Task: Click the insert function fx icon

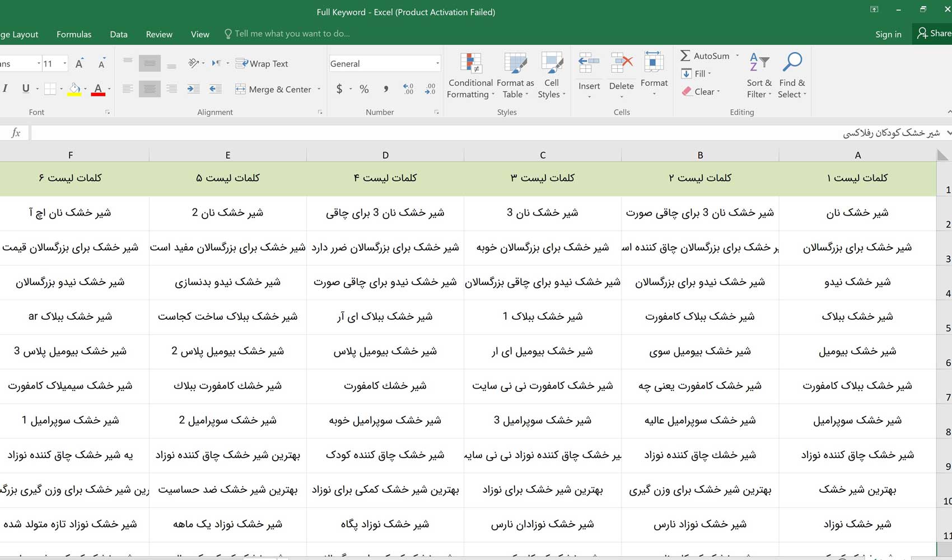Action: point(16,133)
